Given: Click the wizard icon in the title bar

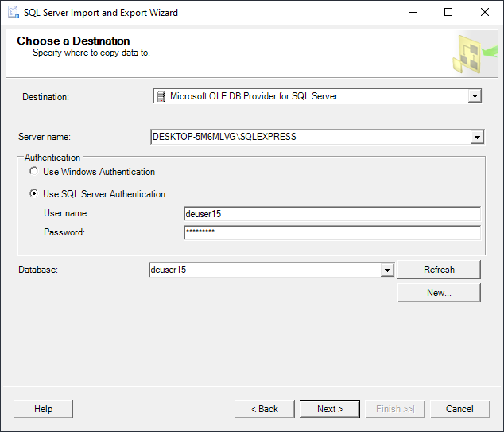Looking at the screenshot, I should point(13,13).
